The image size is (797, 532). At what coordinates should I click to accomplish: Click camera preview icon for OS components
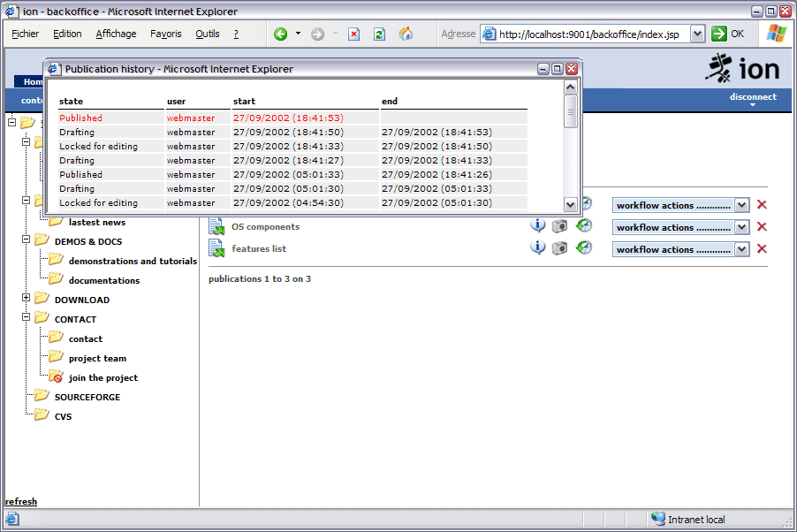[559, 225]
